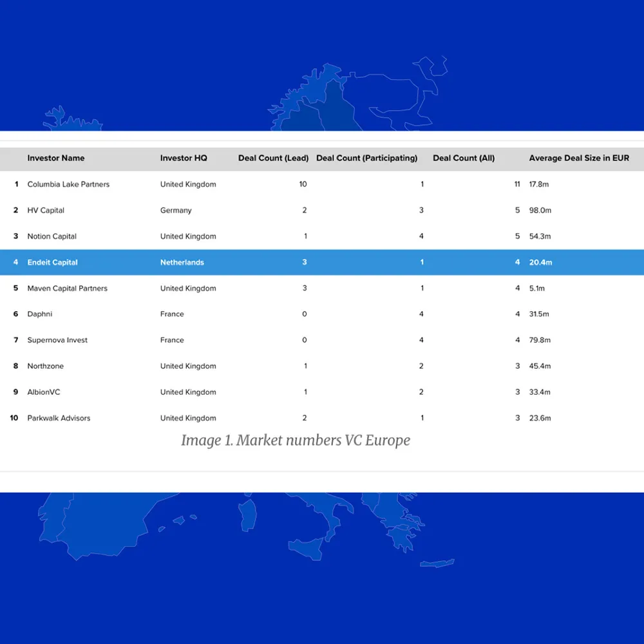
Task: Click 'United Kingdom' in the AlbionVC row
Action: [188, 392]
